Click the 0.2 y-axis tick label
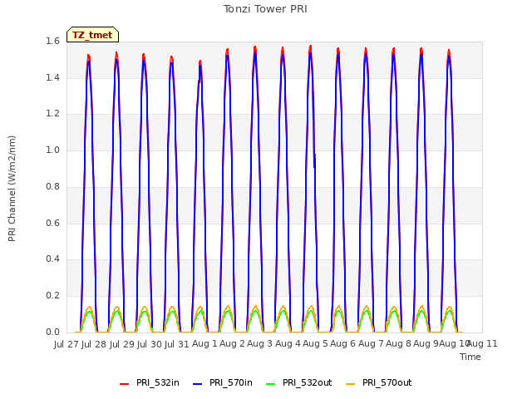The image size is (532, 399). click(x=52, y=296)
